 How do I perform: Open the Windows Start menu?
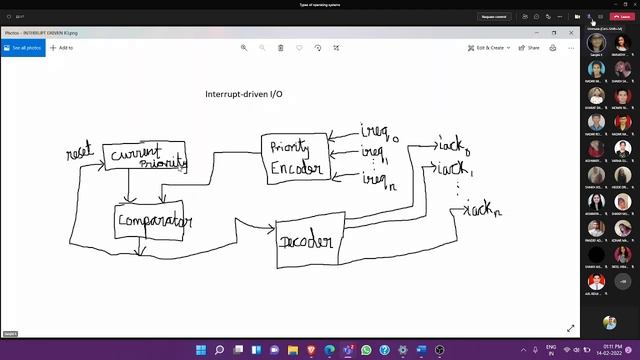201,350
